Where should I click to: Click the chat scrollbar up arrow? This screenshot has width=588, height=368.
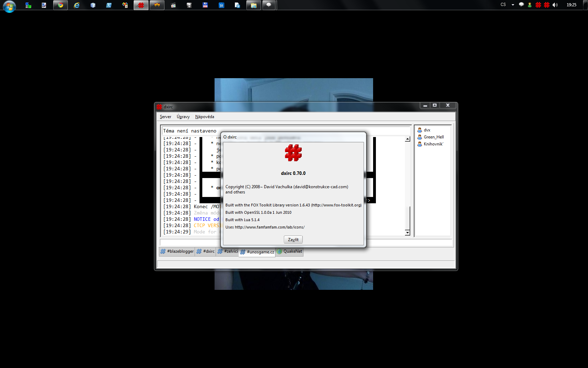(407, 139)
